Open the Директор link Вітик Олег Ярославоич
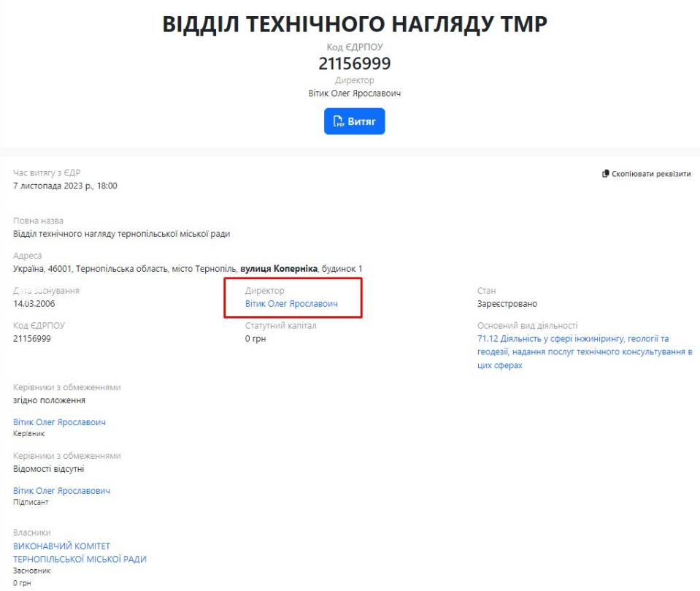 coord(291,303)
